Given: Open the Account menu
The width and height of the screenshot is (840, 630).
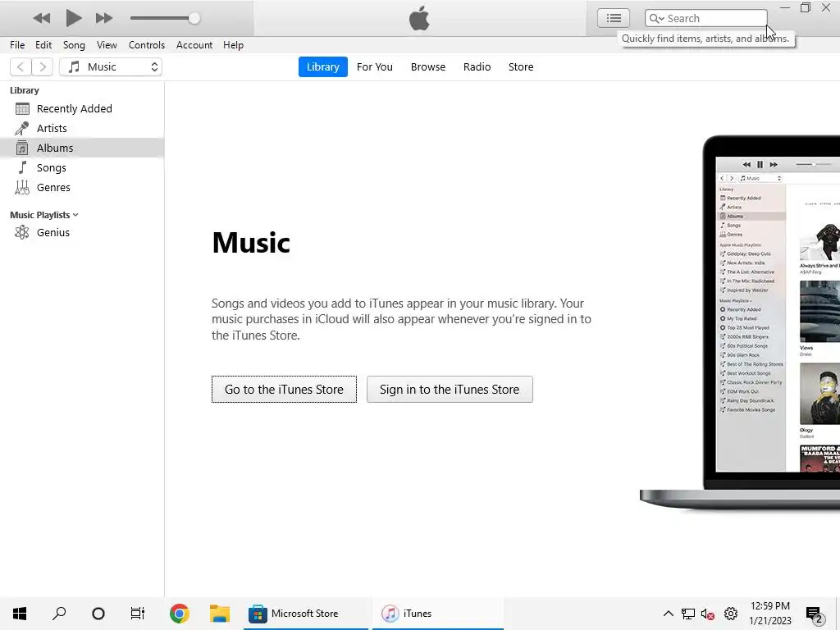Looking at the screenshot, I should point(194,45).
